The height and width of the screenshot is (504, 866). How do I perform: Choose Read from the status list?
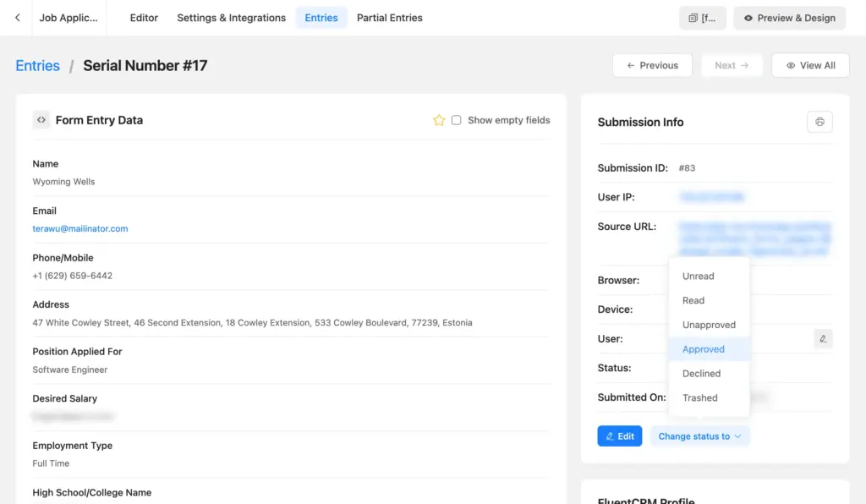pos(709,300)
